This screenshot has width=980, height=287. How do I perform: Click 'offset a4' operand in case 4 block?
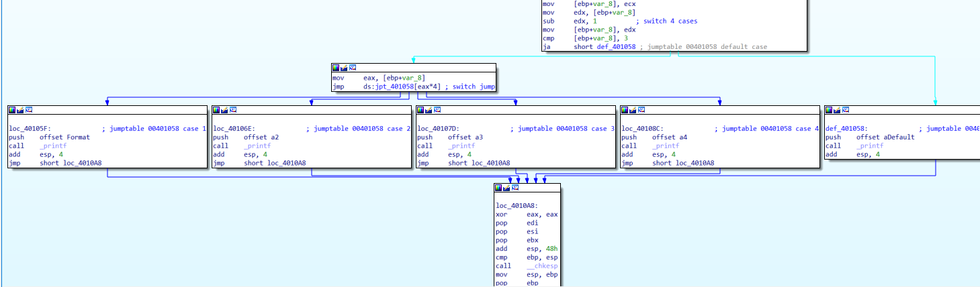(x=670, y=137)
